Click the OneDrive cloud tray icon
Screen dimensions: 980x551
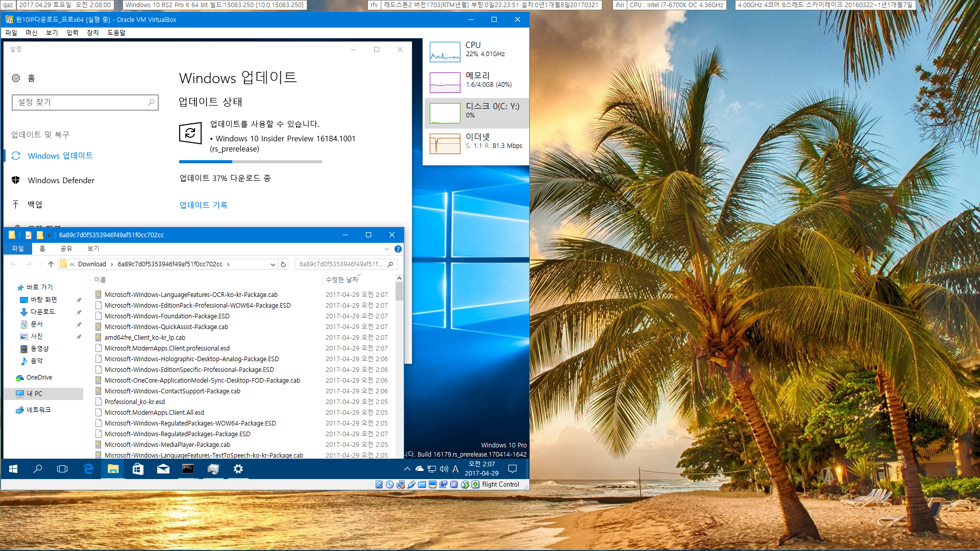click(x=420, y=469)
